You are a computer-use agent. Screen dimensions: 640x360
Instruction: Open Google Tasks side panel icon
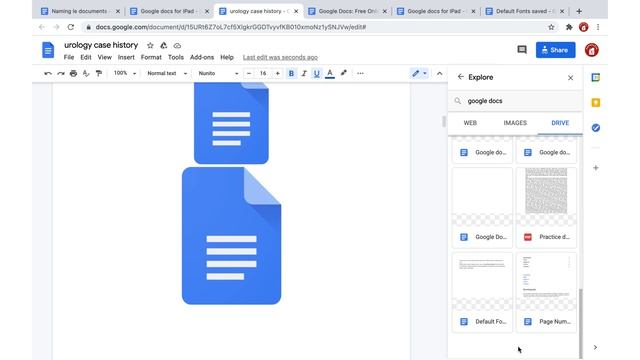(596, 128)
